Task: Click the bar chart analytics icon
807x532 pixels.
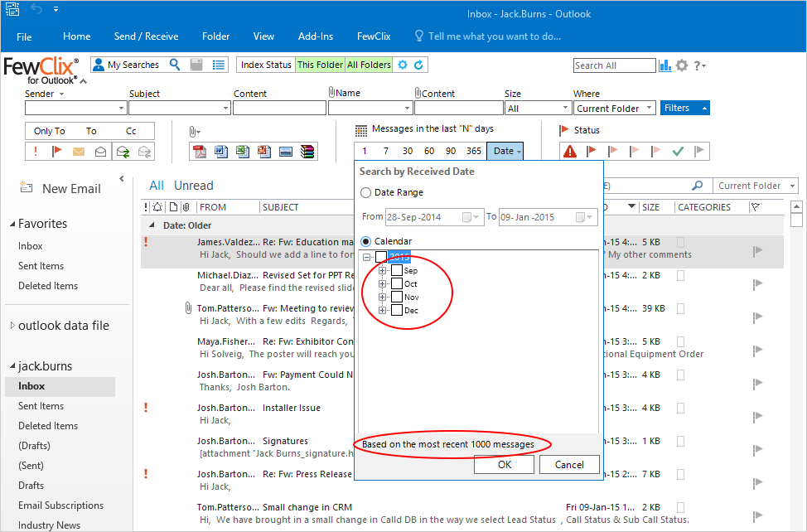Action: pyautogui.click(x=665, y=65)
